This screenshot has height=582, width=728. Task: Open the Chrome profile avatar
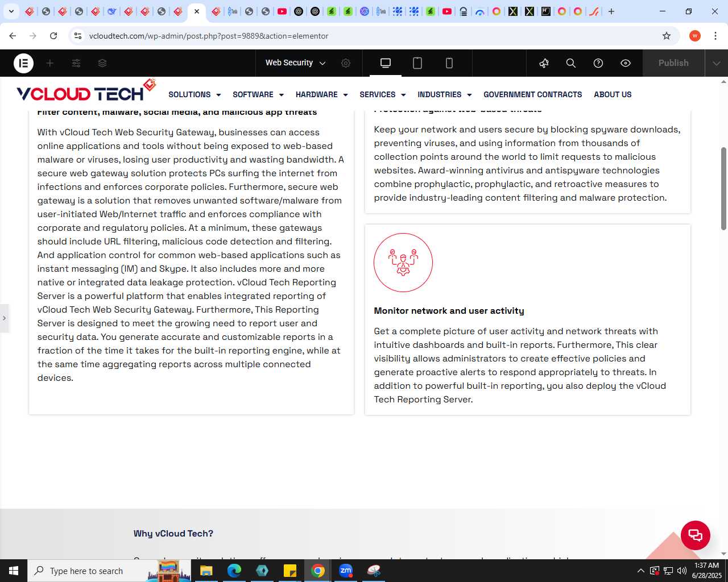tap(695, 36)
